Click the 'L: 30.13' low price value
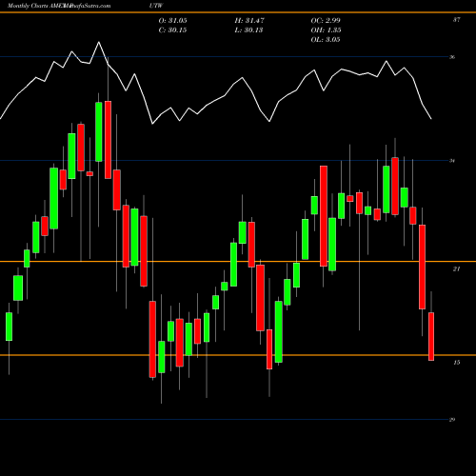The width and height of the screenshot is (476, 476). 248,30
